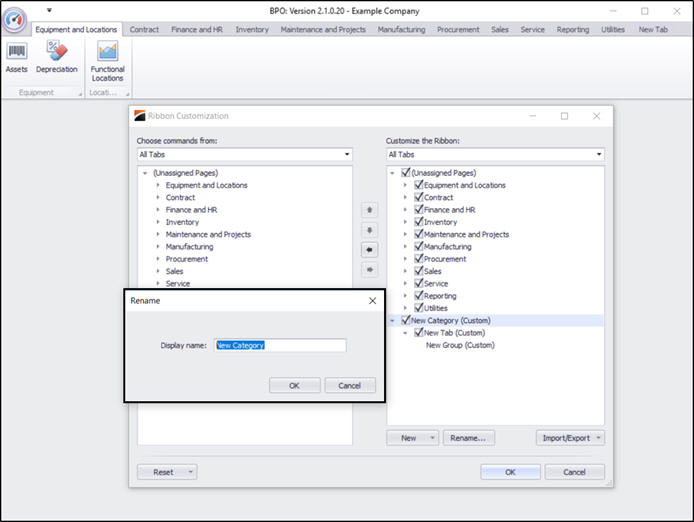Open Utilities ribbon tab
Viewport: 694px width, 522px height.
(x=613, y=30)
